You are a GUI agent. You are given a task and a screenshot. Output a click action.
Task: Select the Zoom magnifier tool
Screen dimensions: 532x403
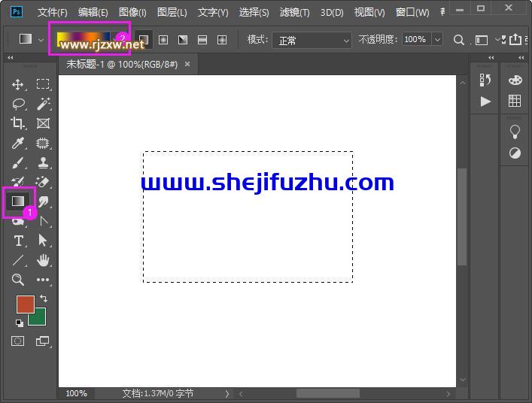pyautogui.click(x=17, y=280)
